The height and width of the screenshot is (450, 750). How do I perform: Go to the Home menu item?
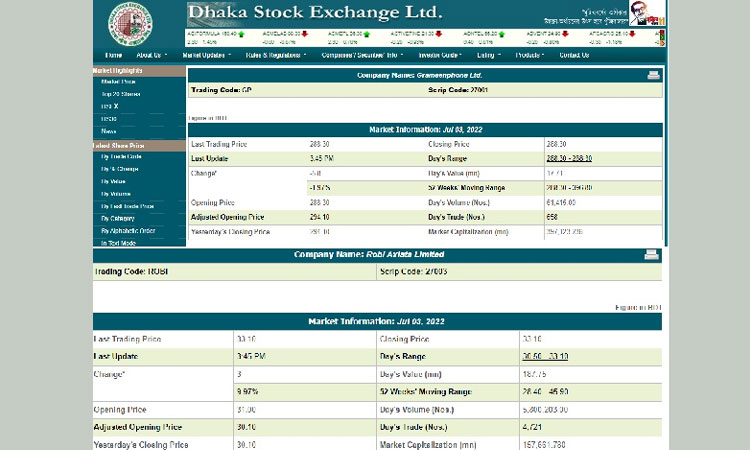tap(112, 55)
